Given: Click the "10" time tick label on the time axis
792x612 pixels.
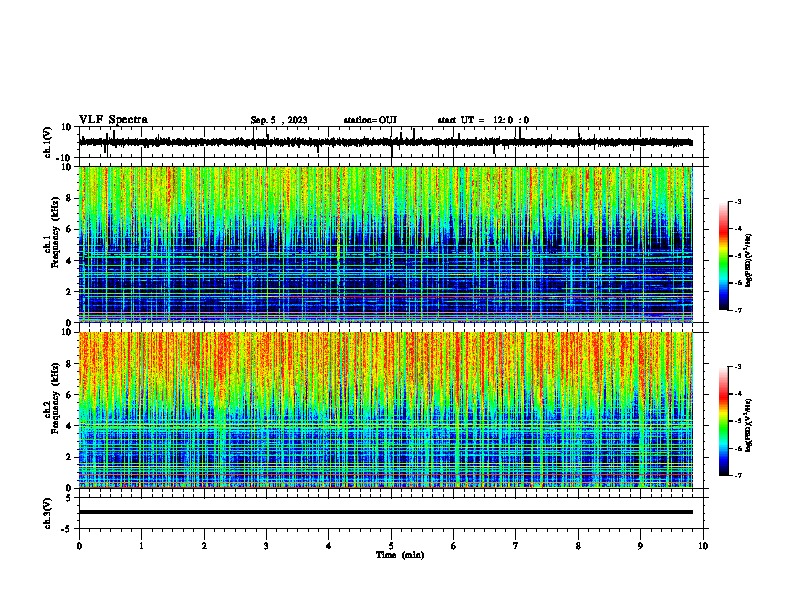Looking at the screenshot, I should (x=703, y=545).
